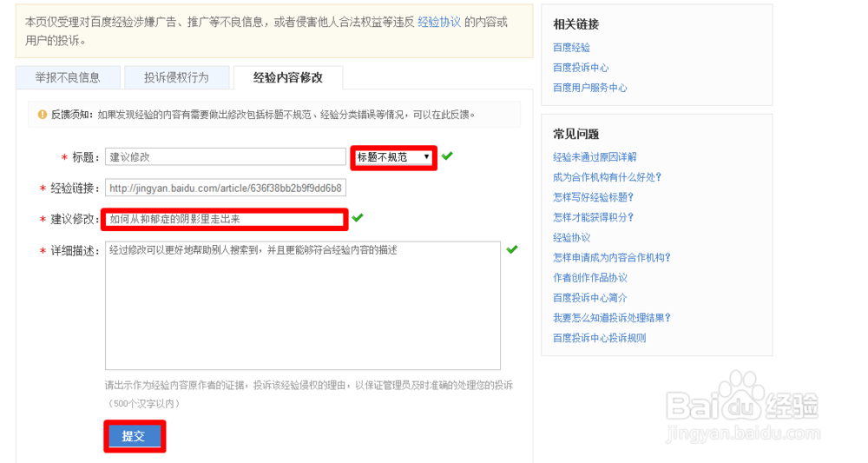Submit the form with 提交 button

[135, 436]
